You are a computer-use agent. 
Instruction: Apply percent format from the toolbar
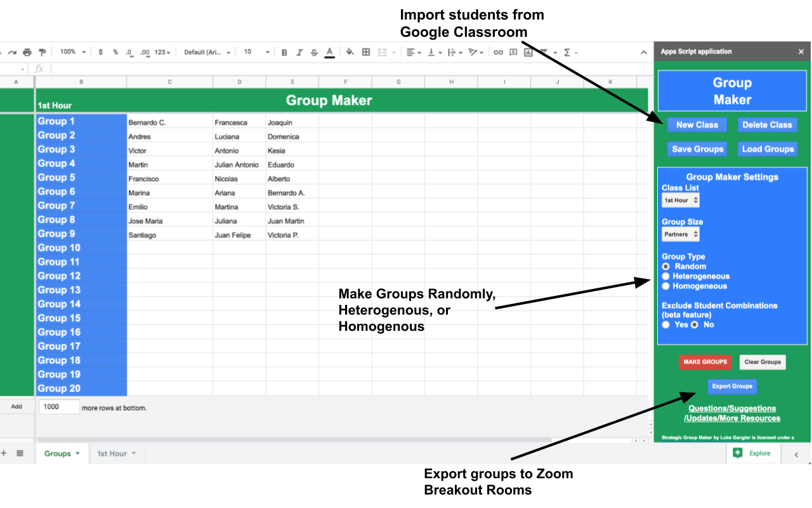coord(115,52)
